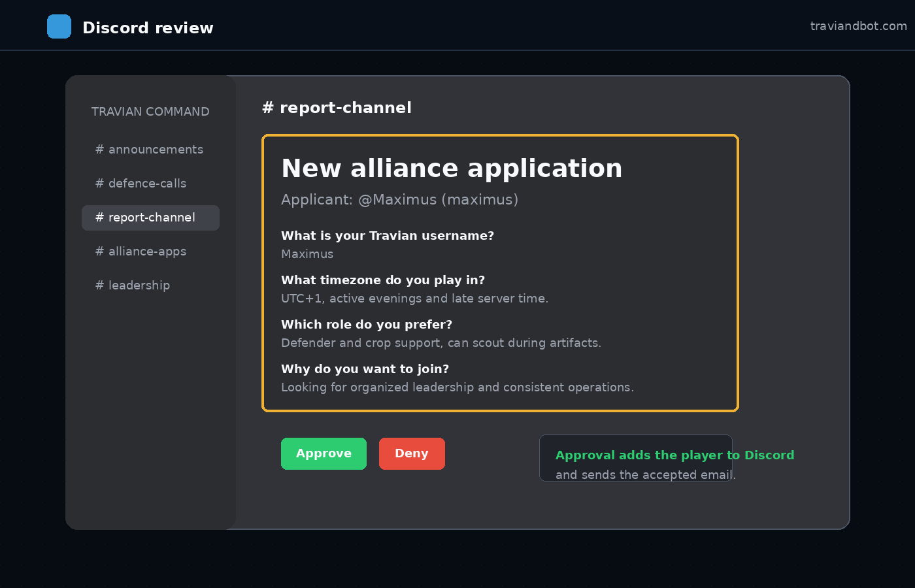
Task: Click the green 'Approval adds the player to Discord' note
Action: pos(674,455)
